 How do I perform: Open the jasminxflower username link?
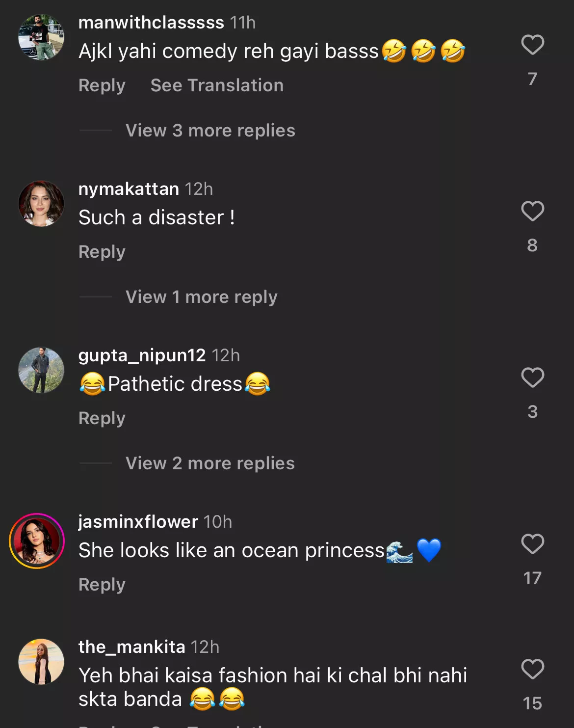[138, 521]
